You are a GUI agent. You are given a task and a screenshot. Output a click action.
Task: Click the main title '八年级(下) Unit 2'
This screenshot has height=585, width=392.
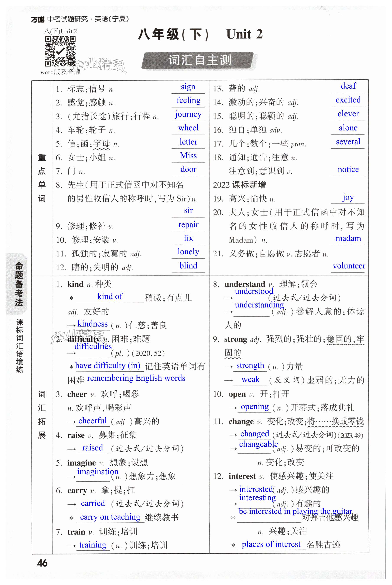(200, 34)
